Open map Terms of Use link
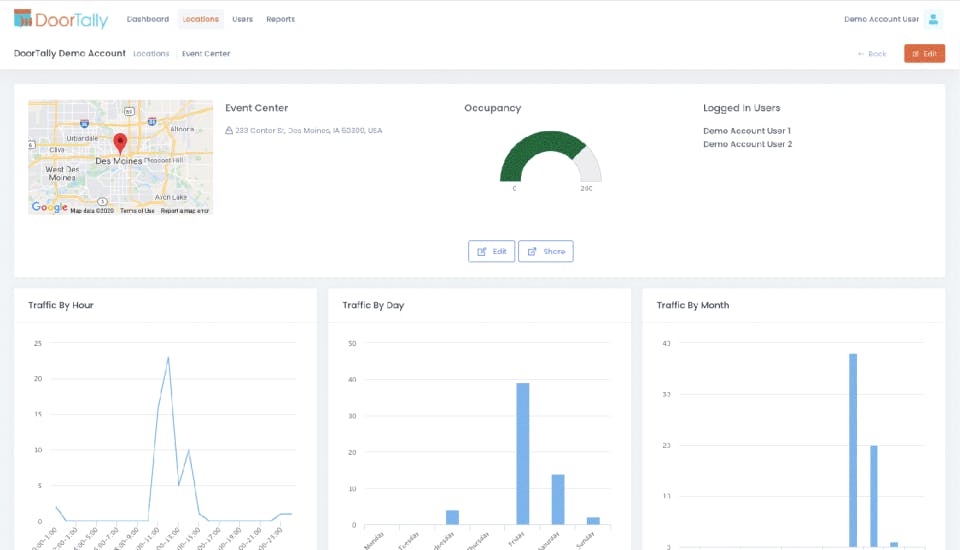Screen dimensions: 960x550 [137, 211]
